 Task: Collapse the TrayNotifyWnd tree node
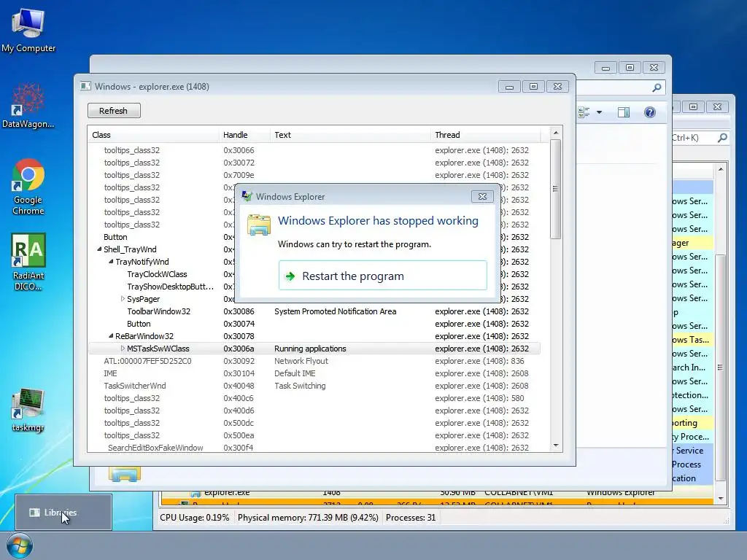tap(111, 262)
